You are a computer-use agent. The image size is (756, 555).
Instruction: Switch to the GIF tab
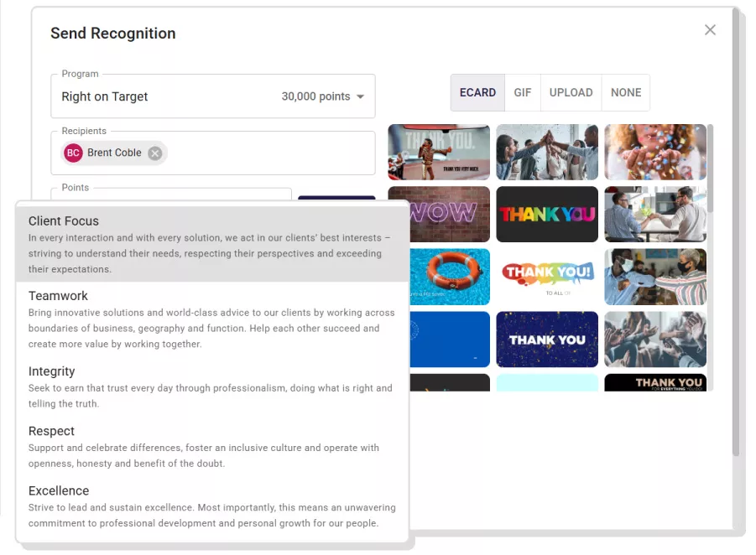(522, 92)
